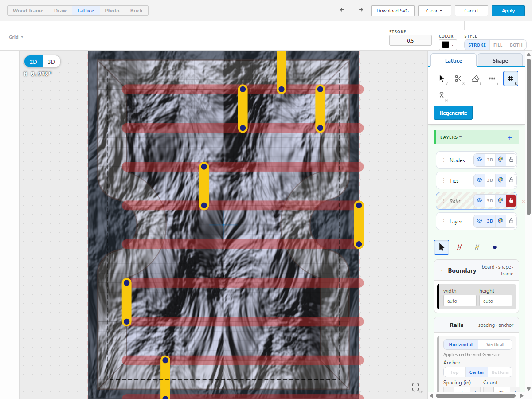Select the hourglass tool (H)
This screenshot has height=399, width=532.
click(x=442, y=95)
